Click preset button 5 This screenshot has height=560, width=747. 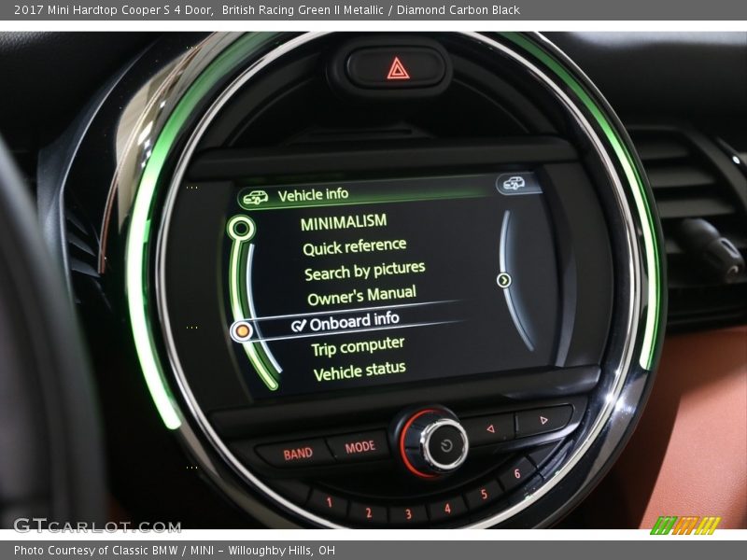pos(484,495)
